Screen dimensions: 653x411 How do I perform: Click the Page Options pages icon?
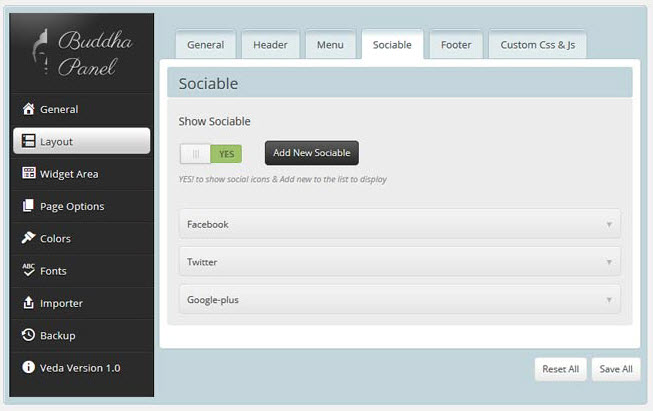[28, 205]
